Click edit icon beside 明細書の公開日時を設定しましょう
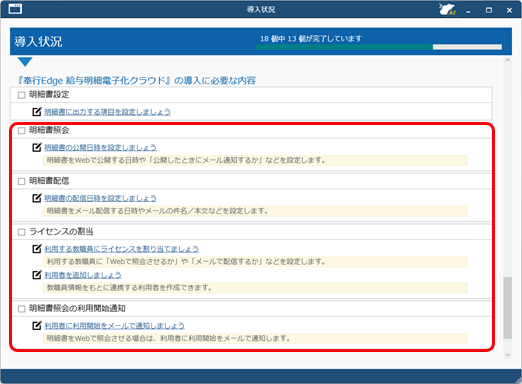 [37, 147]
